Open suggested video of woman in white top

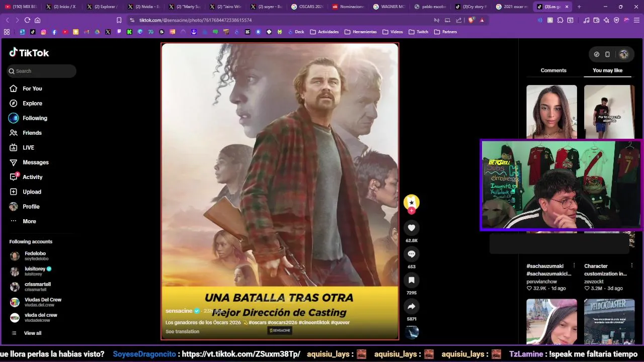(551, 112)
